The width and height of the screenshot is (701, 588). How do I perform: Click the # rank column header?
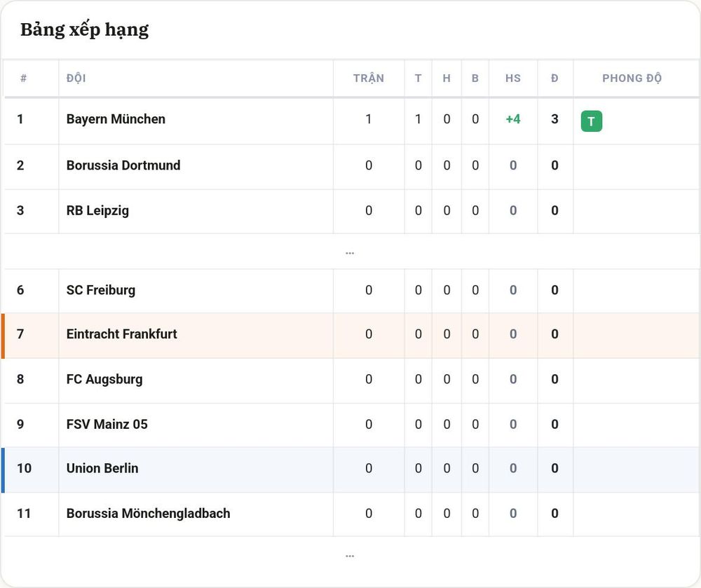[23, 78]
